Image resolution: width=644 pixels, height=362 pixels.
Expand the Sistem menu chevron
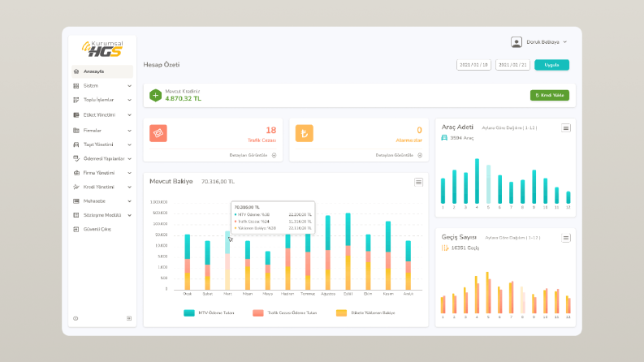pos(129,86)
